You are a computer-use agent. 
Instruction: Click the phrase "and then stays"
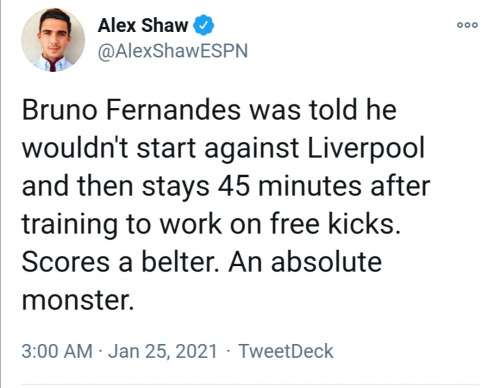tap(116, 187)
